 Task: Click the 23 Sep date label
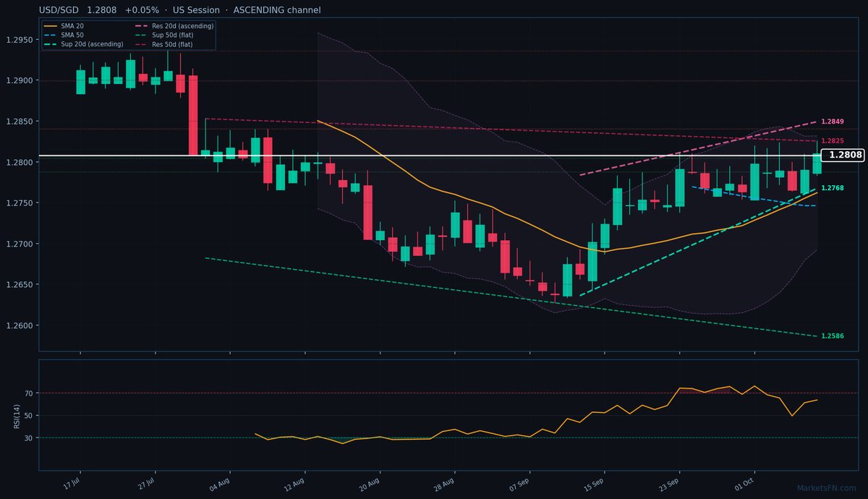[x=670, y=483]
